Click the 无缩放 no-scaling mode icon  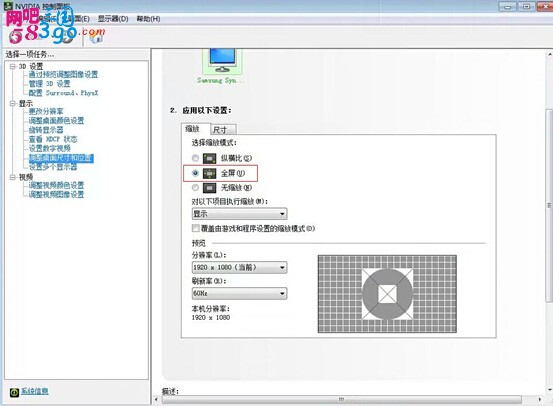(x=209, y=188)
